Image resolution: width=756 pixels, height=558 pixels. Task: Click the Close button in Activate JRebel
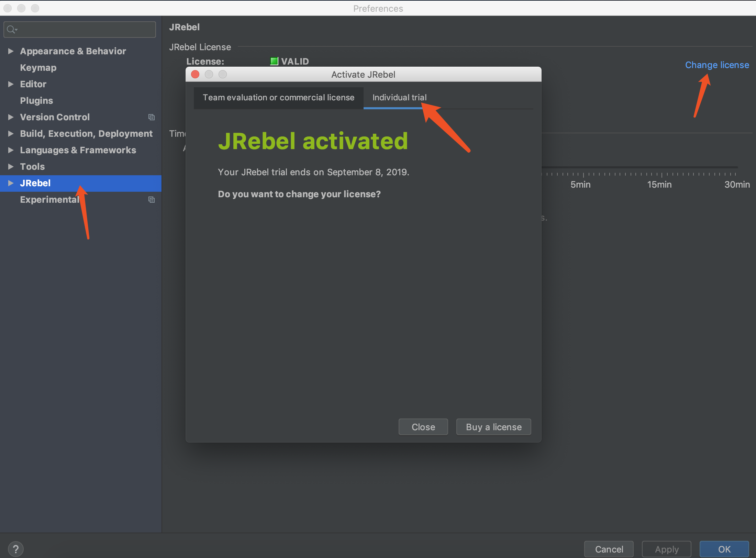tap(423, 427)
